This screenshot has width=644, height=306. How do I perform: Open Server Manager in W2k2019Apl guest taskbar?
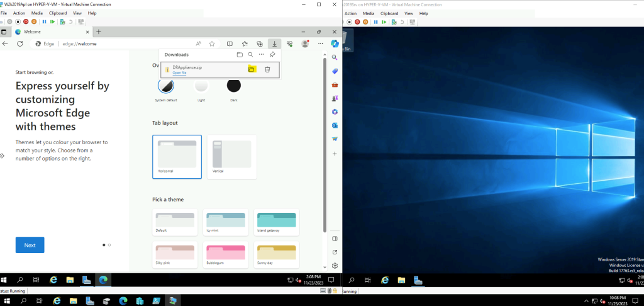point(87,280)
